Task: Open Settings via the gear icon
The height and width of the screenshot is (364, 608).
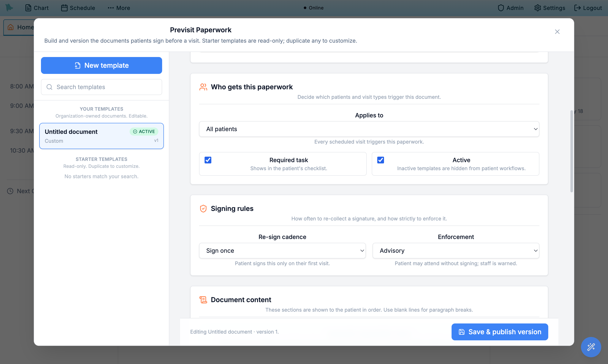Action: 537,8
